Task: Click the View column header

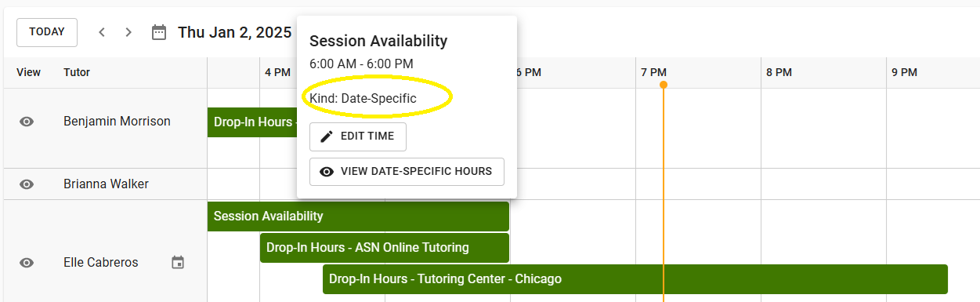Action: [x=28, y=72]
